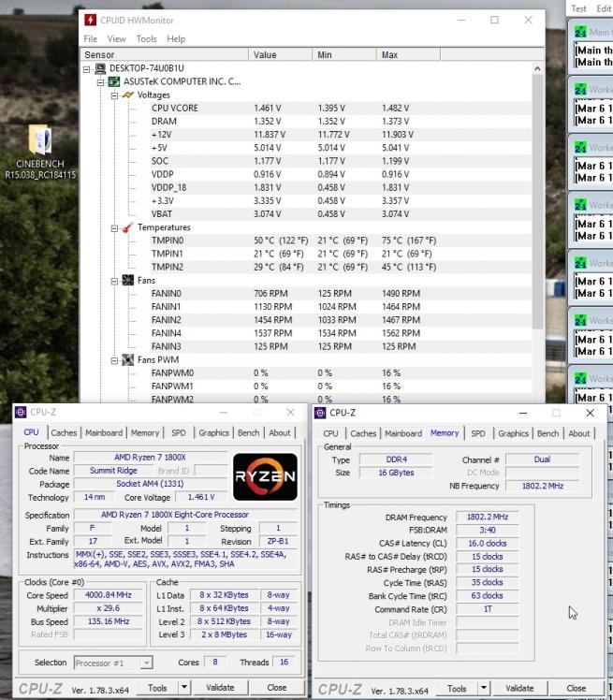Click Validate button in left CPU-Z
Image resolution: width=613 pixels, height=700 pixels.
point(220,688)
